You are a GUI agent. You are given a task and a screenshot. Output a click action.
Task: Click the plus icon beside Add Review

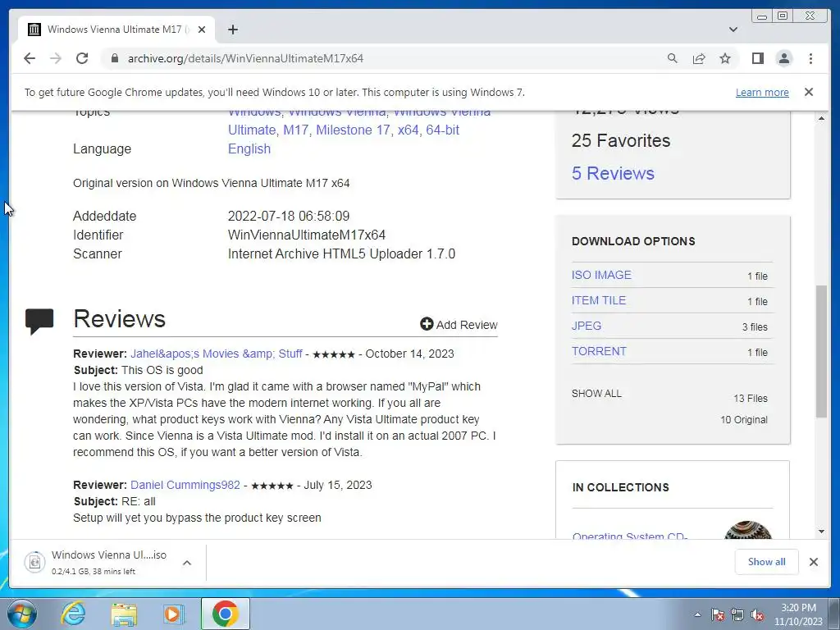(x=427, y=324)
